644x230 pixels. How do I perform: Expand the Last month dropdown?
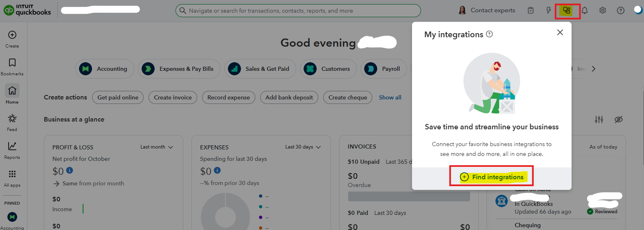157,147
